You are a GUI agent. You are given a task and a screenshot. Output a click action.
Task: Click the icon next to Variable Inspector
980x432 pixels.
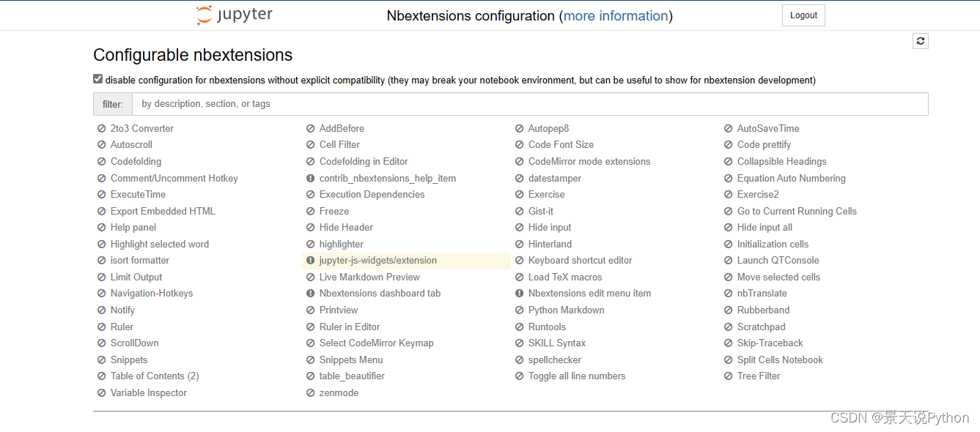(102, 393)
